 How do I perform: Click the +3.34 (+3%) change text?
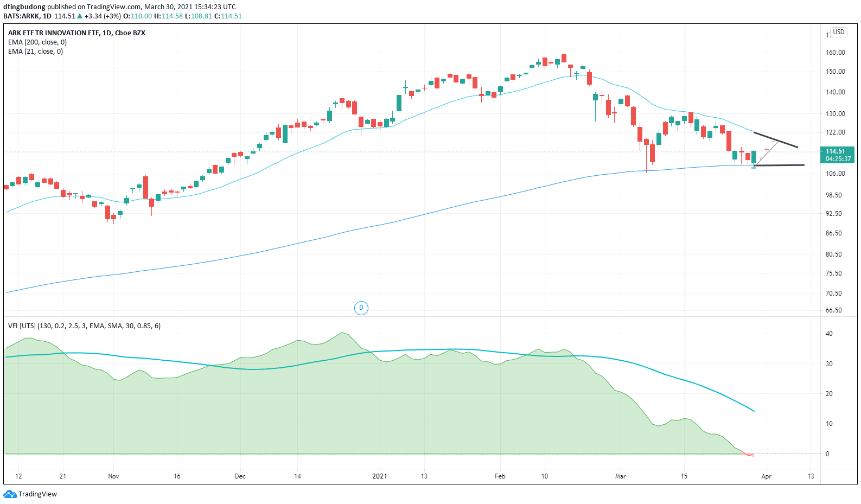(x=103, y=16)
